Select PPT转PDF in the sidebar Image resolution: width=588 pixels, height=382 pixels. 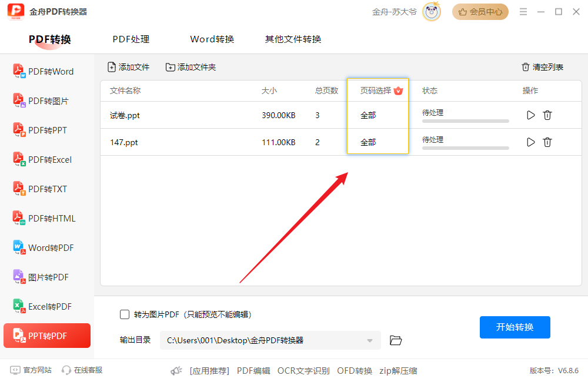pos(47,336)
